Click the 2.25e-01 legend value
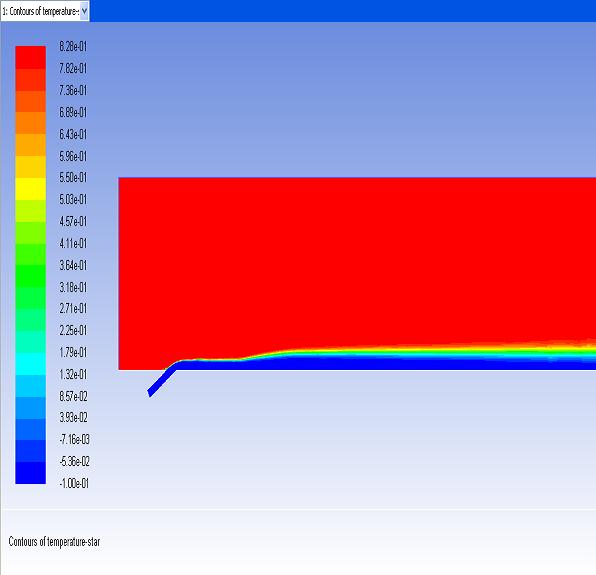The height and width of the screenshot is (575, 596). click(x=73, y=330)
